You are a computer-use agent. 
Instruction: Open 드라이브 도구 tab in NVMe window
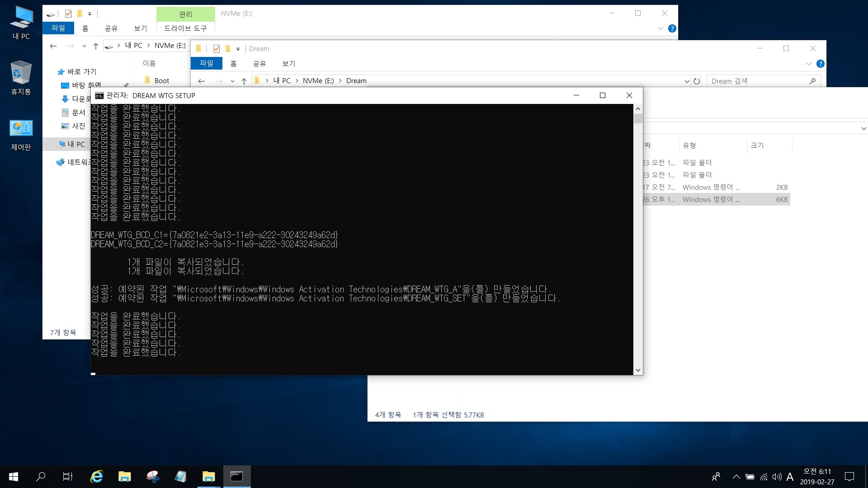click(185, 28)
